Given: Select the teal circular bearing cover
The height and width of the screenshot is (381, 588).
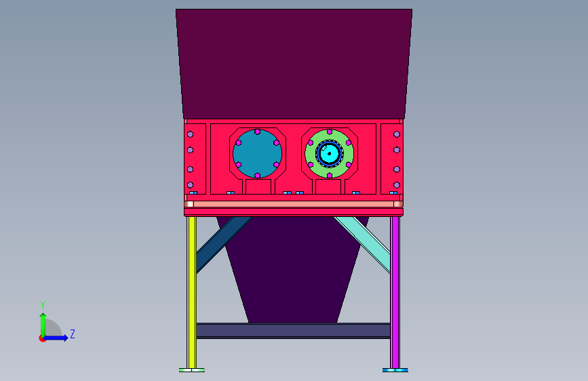Looking at the screenshot, I should click(x=257, y=154).
